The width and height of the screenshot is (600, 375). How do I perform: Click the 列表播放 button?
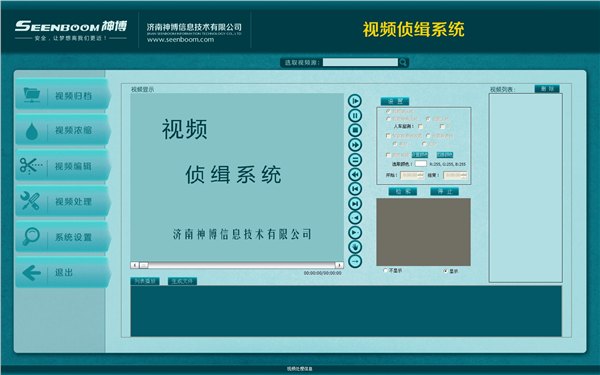[145, 281]
